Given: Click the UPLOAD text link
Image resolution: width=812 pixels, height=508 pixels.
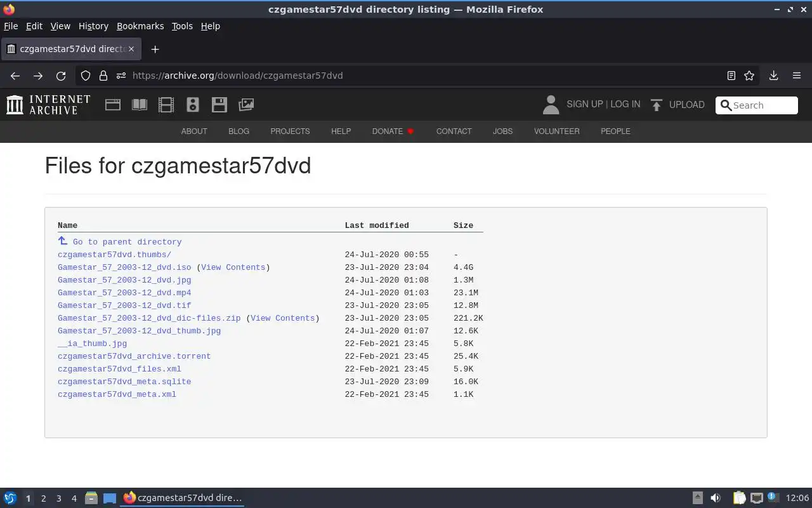Looking at the screenshot, I should pos(686,105).
